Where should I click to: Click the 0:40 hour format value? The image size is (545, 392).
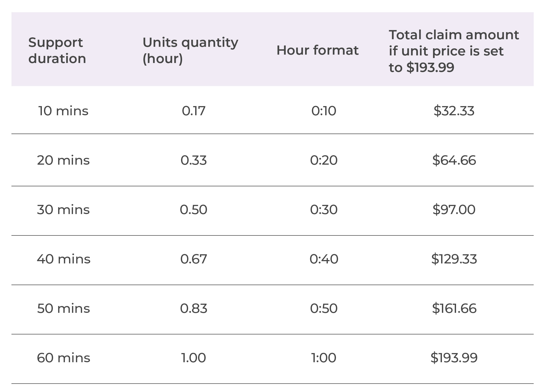(x=324, y=259)
